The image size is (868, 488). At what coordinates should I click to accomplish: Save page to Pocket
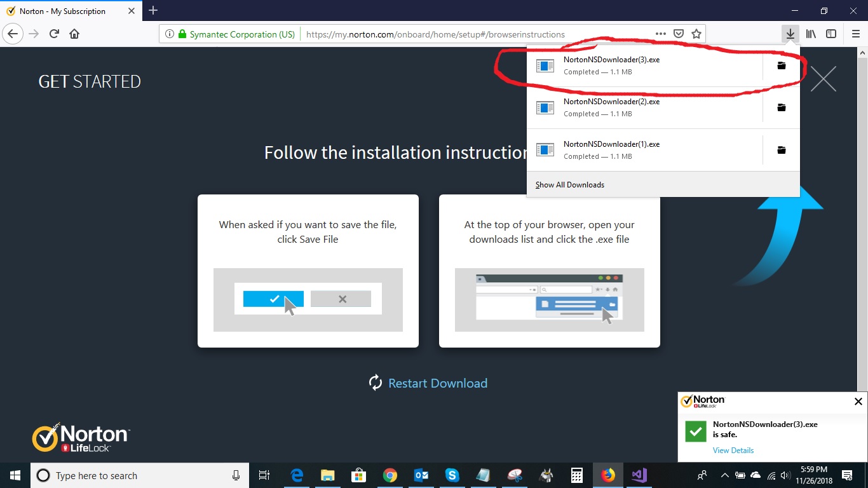pos(679,34)
